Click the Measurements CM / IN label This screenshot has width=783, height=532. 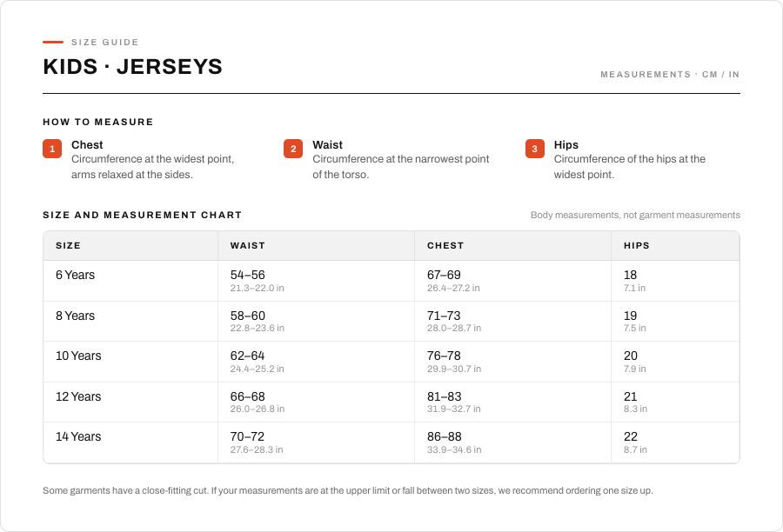pos(670,75)
